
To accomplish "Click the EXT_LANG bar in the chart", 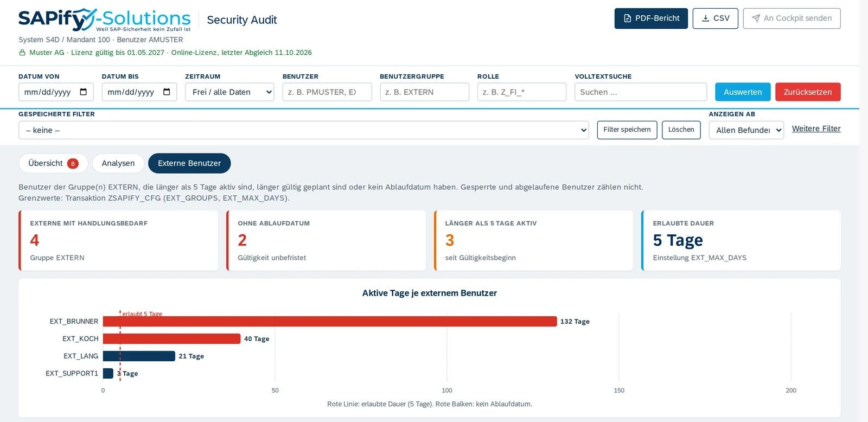I will point(139,356).
